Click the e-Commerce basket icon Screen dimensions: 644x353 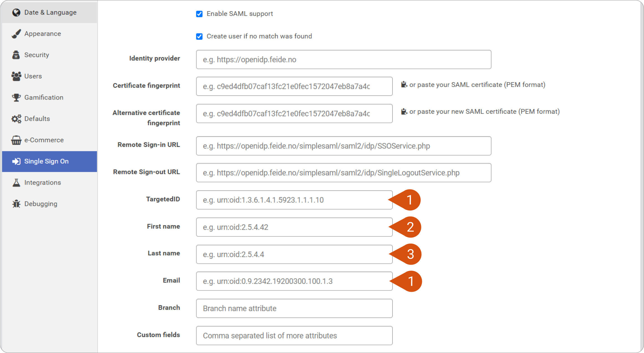[16, 140]
